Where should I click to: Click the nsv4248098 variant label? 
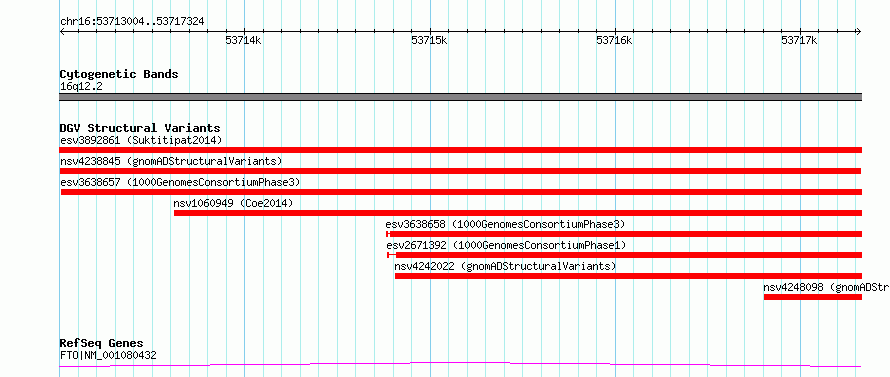click(826, 287)
